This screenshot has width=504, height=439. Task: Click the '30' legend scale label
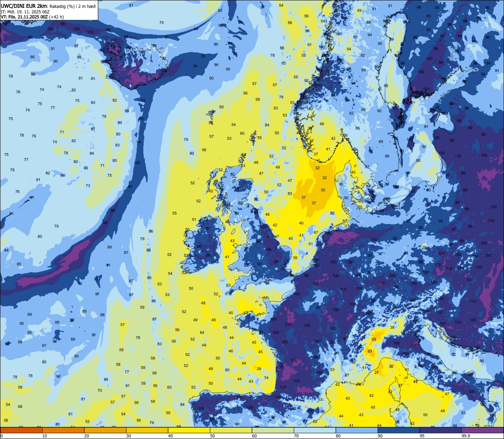128,436
